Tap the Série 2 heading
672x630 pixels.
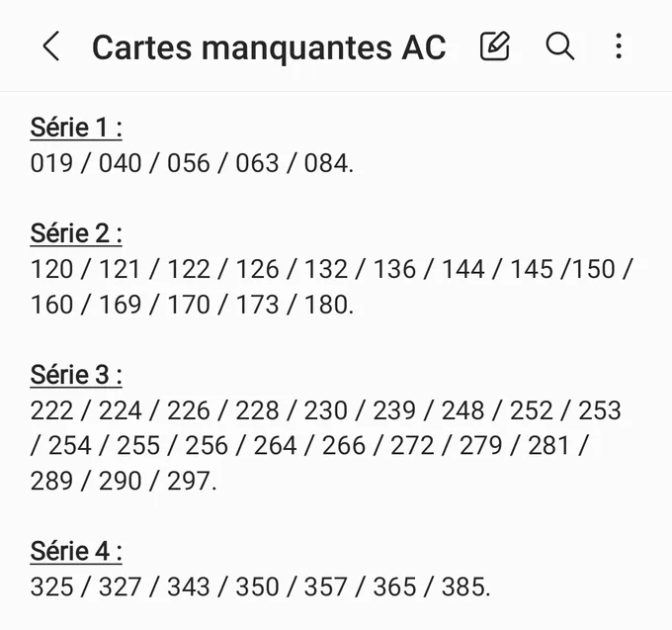pos(76,233)
